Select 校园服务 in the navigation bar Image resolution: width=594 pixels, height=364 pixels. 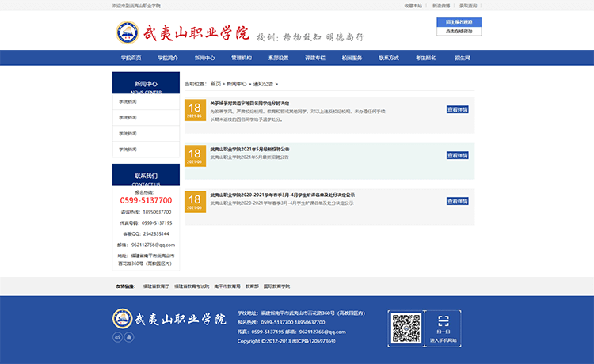[x=352, y=58]
